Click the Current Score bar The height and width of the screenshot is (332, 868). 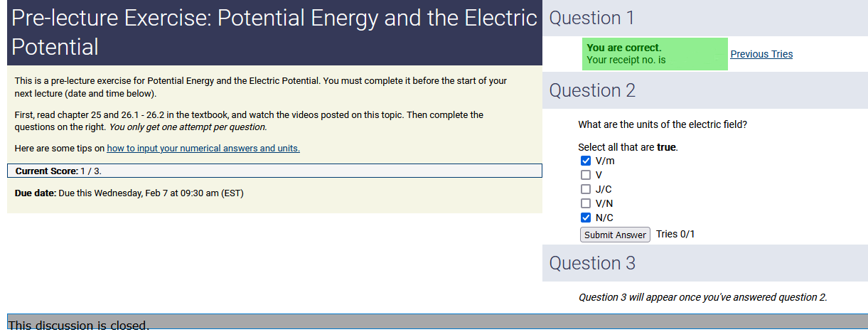click(274, 171)
